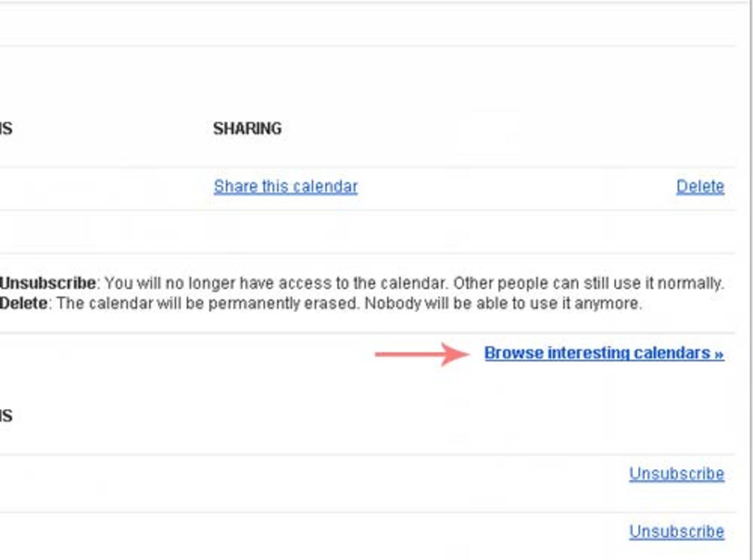Open Browse interesting calendars link
This screenshot has width=753, height=560.
(603, 353)
